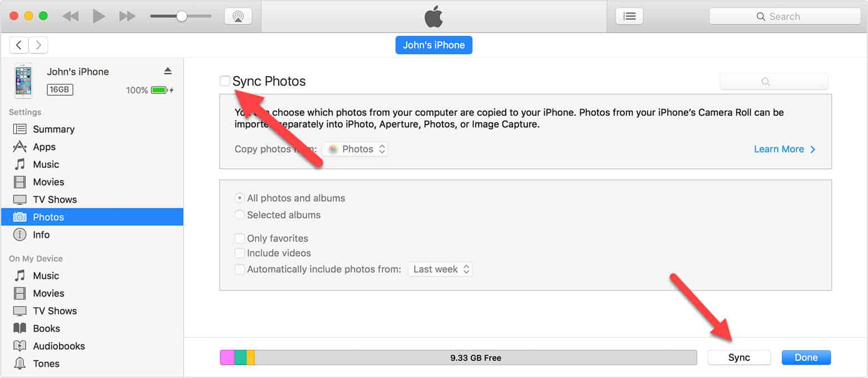868x378 pixels.
Task: Open the list view icon button
Action: (x=629, y=16)
